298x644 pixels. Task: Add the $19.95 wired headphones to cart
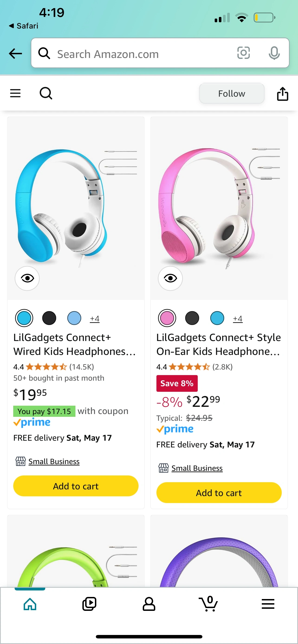pyautogui.click(x=76, y=486)
